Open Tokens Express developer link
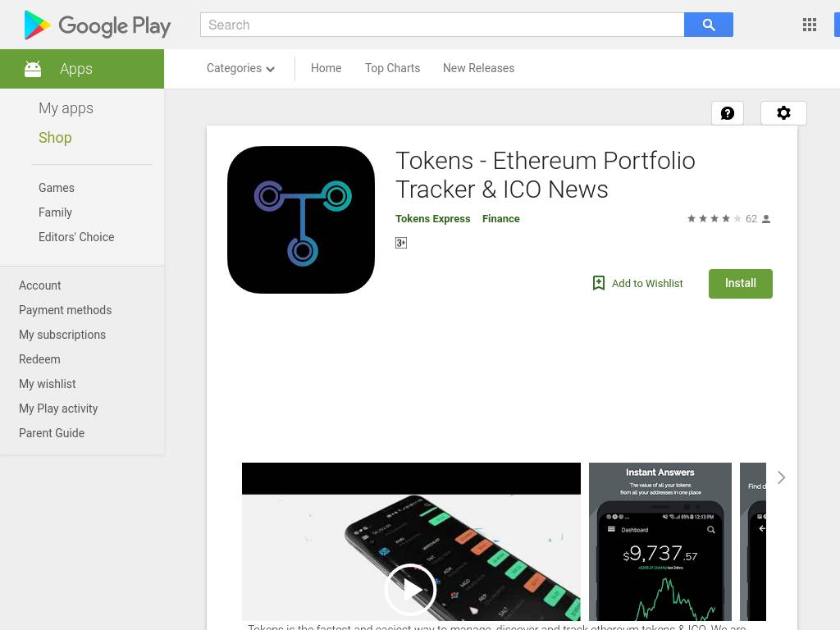This screenshot has width=840, height=630. [x=432, y=218]
